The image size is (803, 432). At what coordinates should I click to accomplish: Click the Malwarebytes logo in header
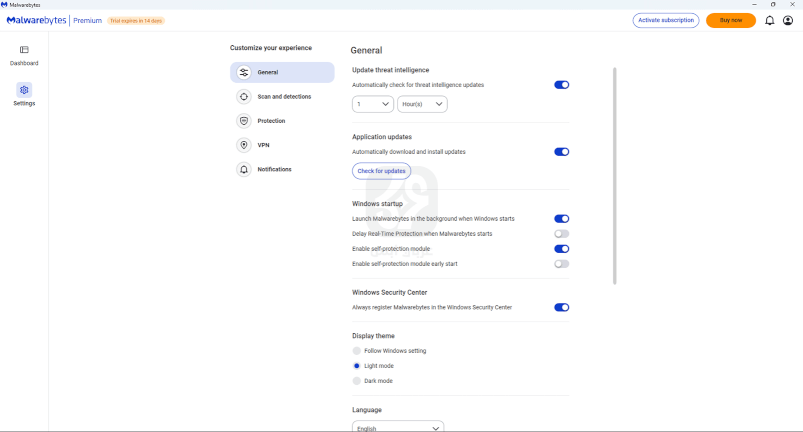point(36,20)
